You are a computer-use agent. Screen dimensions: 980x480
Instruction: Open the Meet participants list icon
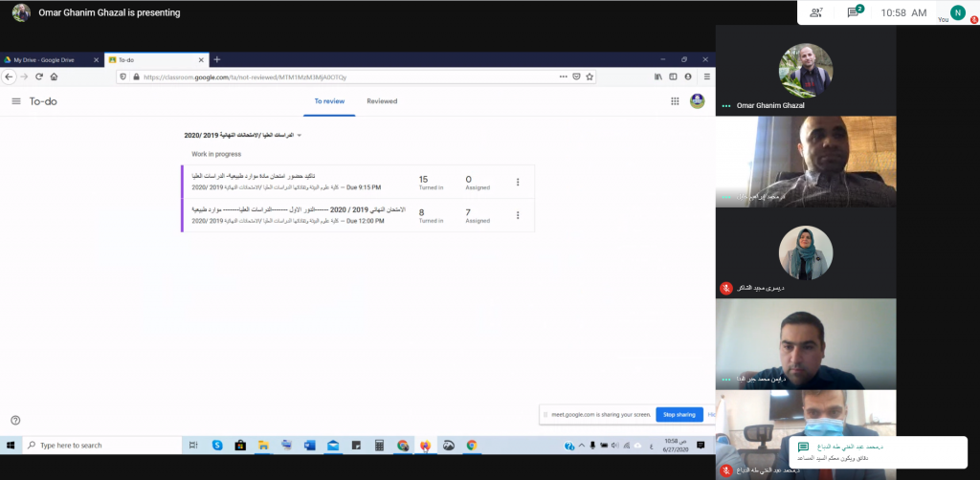pos(815,12)
